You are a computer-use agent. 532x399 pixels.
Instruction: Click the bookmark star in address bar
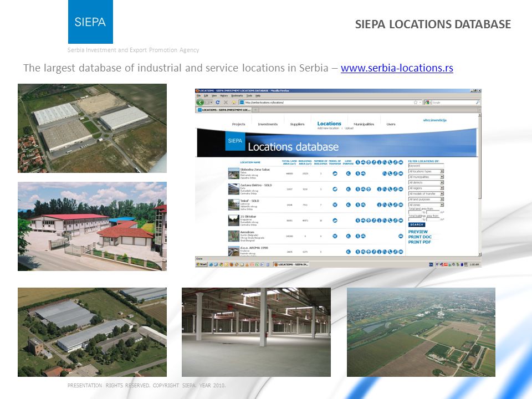[415, 102]
